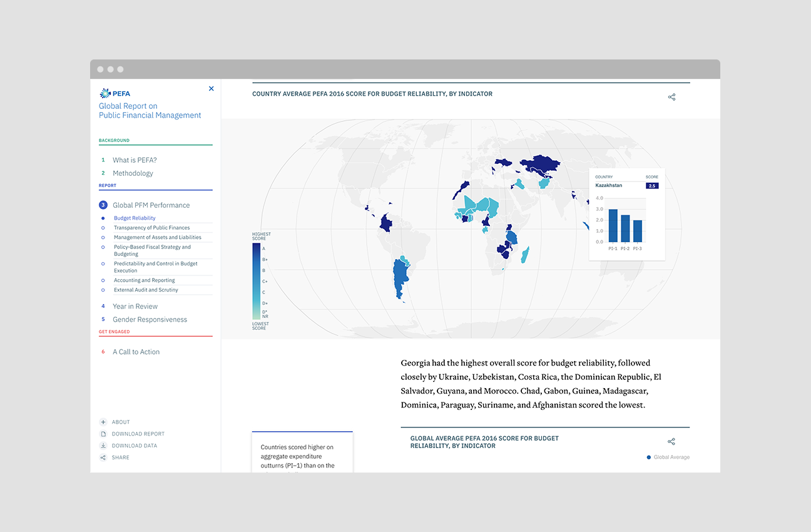Share the global average chart
811x532 pixels.
point(671,441)
